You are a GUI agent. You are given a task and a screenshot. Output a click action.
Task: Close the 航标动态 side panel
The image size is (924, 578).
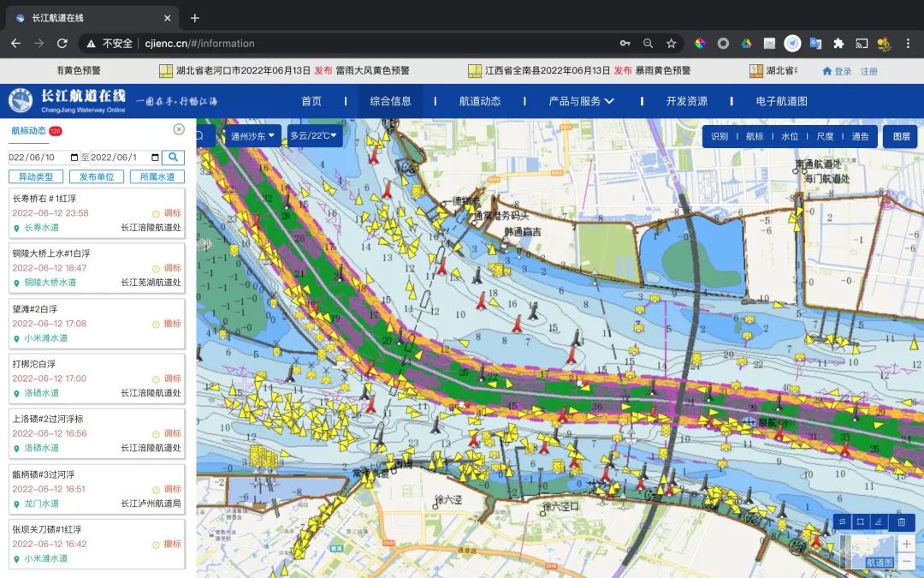point(179,129)
